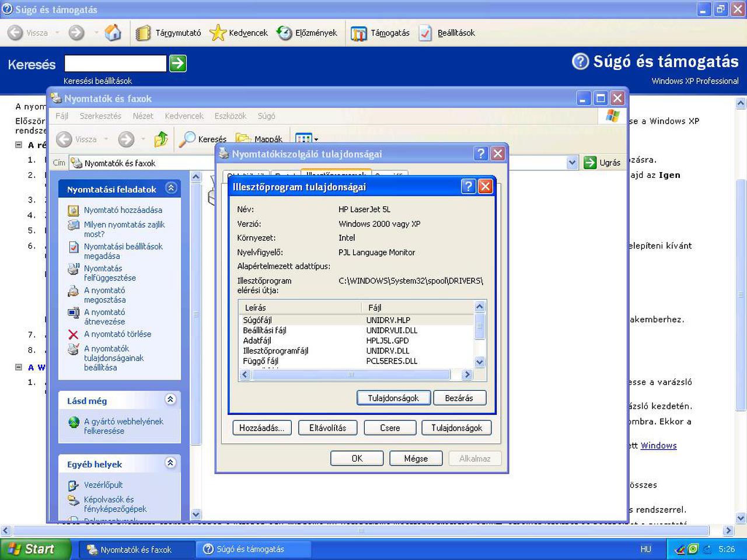The image size is (747, 560).
Task: Open Eszközök menu in Nyomtatók és faxok
Action: (x=231, y=116)
